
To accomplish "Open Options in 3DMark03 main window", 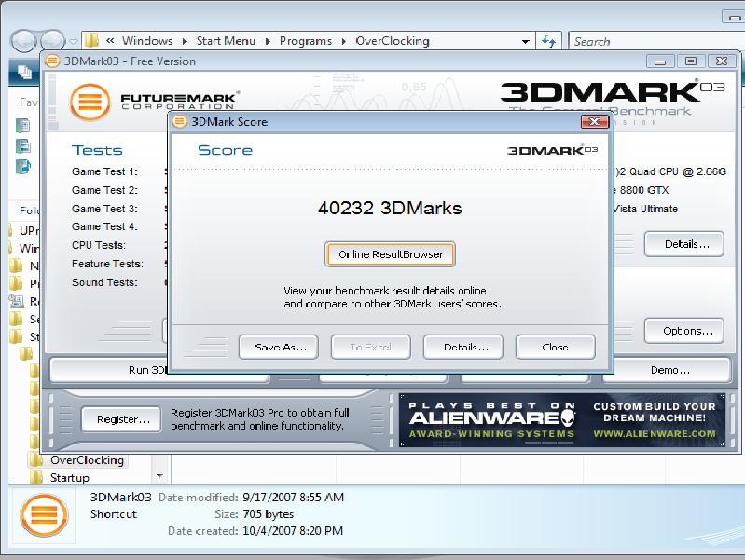I will (684, 331).
